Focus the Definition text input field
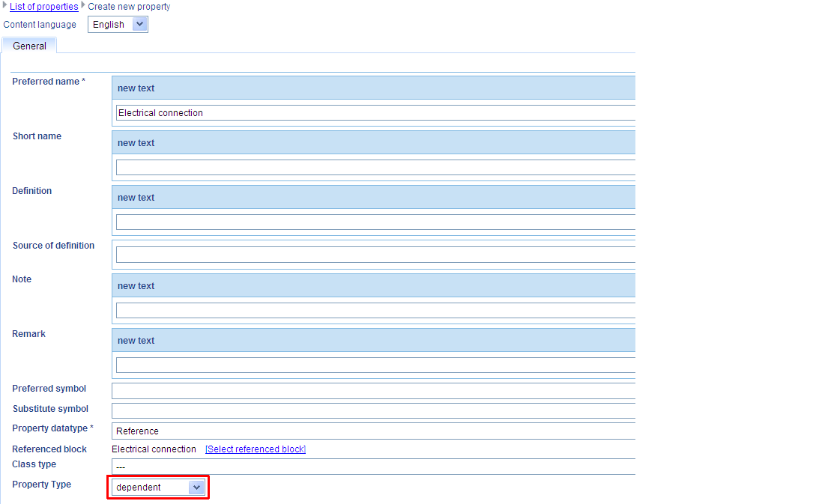This screenshot has width=822, height=504. click(375, 222)
